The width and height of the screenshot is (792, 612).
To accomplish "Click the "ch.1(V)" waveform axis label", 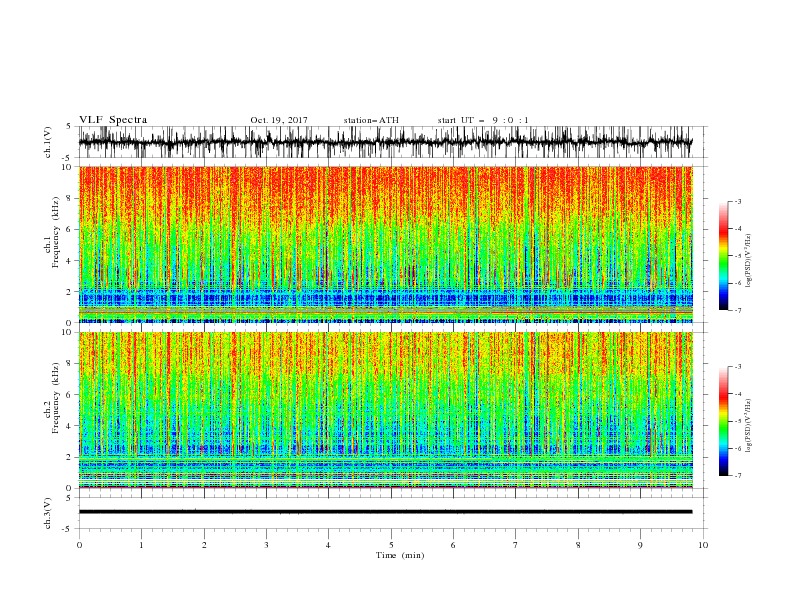I will coord(48,142).
